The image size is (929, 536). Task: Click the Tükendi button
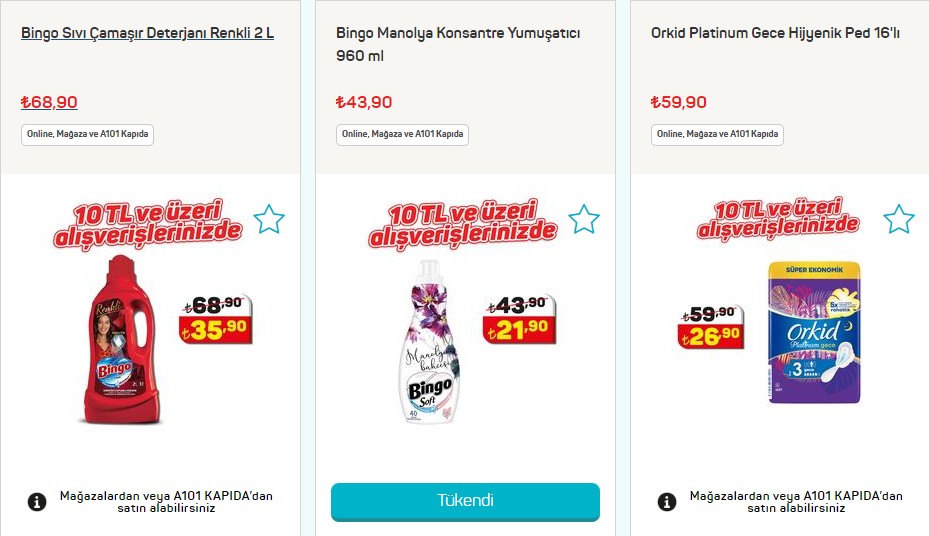[x=465, y=502]
